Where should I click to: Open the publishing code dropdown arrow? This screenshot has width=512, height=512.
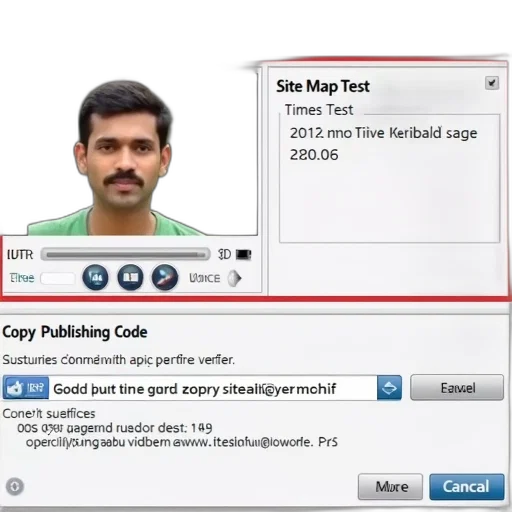(389, 388)
